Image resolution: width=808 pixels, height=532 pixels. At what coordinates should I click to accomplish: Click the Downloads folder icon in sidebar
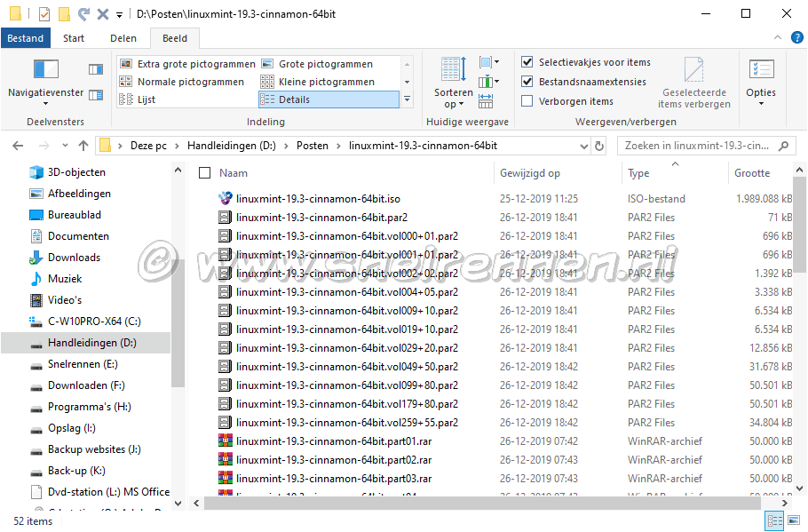[x=36, y=258]
